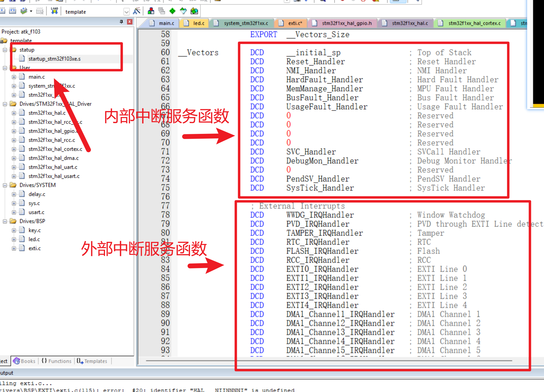The height and width of the screenshot is (392, 544).
Task: Click the editor horizontal scrollbar
Action: (x=329, y=360)
